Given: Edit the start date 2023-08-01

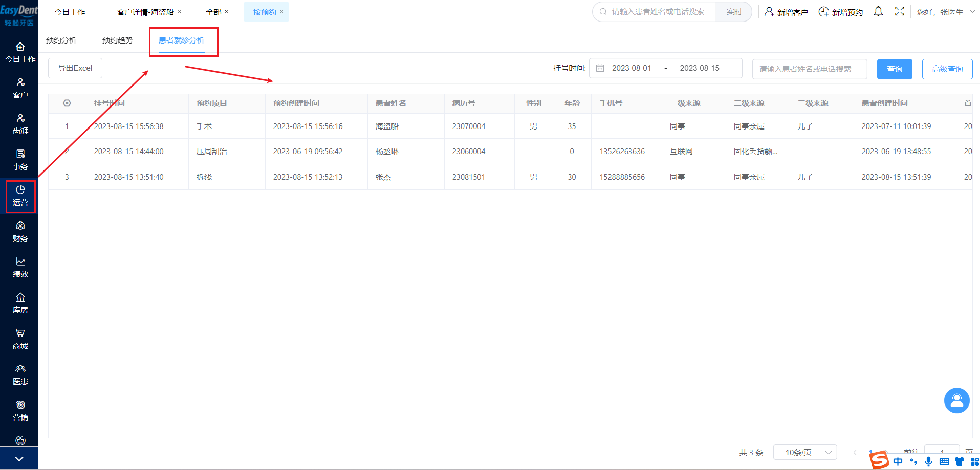Looking at the screenshot, I should [631, 68].
